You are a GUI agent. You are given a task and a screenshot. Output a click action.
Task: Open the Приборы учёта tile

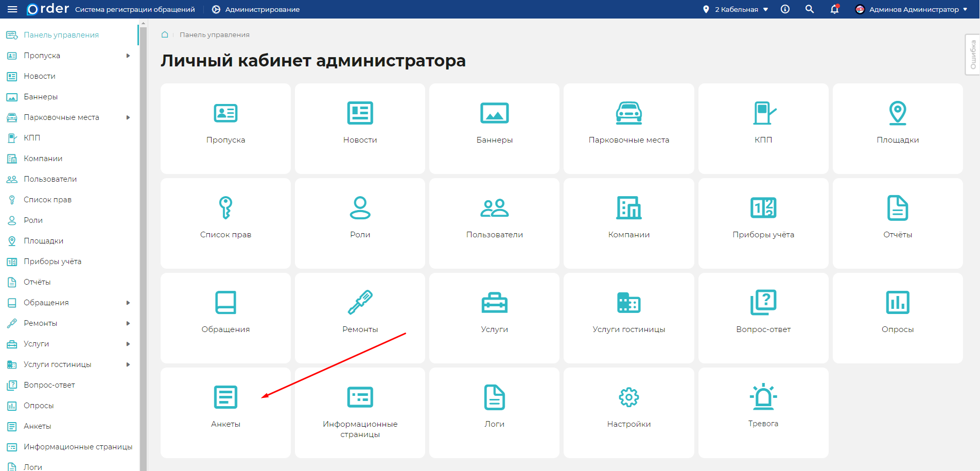point(763,222)
